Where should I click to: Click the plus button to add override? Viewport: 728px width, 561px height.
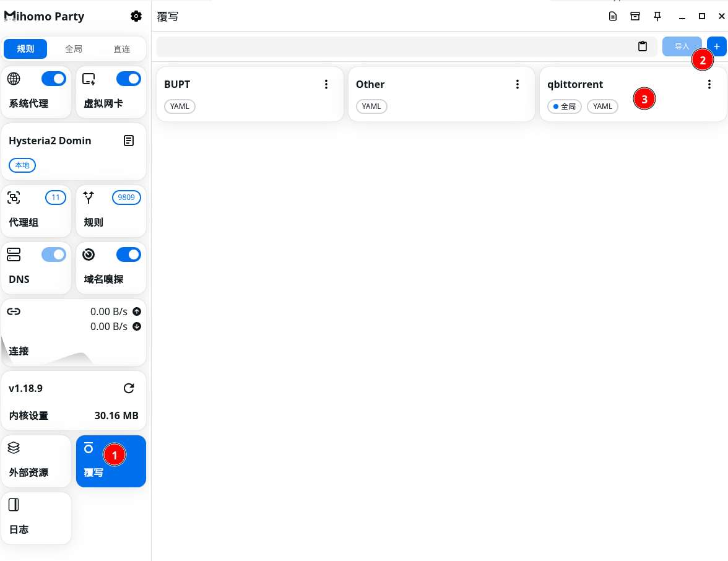(x=717, y=46)
